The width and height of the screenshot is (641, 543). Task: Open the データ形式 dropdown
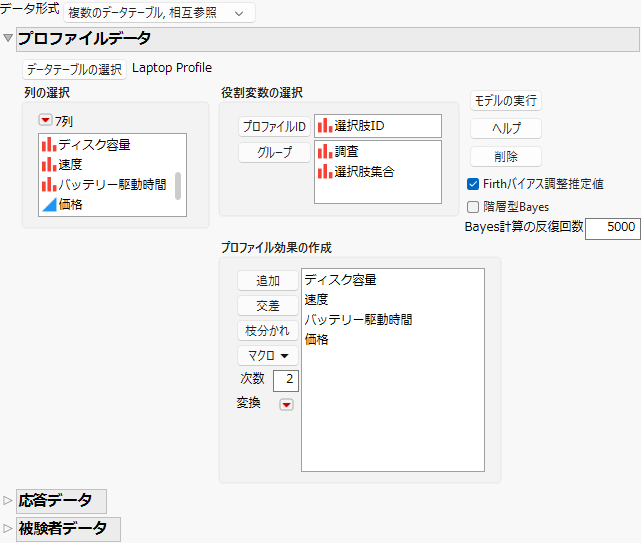tap(159, 13)
